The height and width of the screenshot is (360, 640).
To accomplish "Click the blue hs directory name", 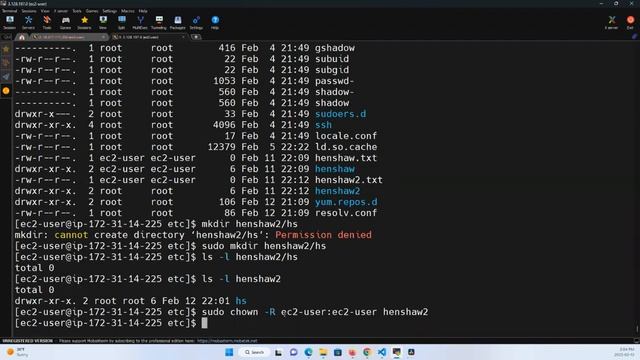I will tap(241, 301).
